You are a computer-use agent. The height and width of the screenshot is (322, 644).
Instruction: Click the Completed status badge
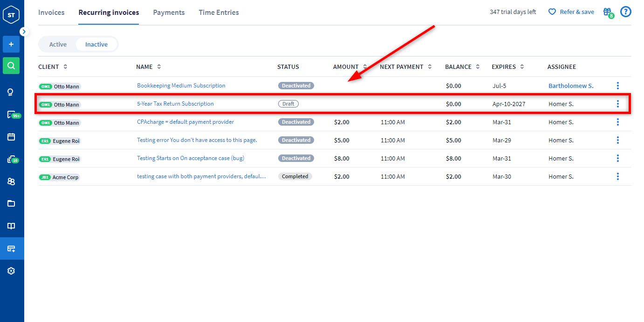tap(295, 176)
